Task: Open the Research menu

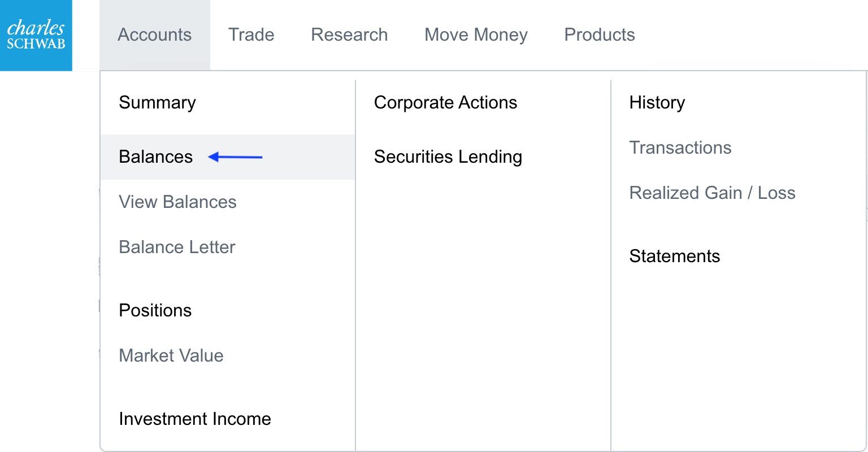Action: [x=349, y=35]
